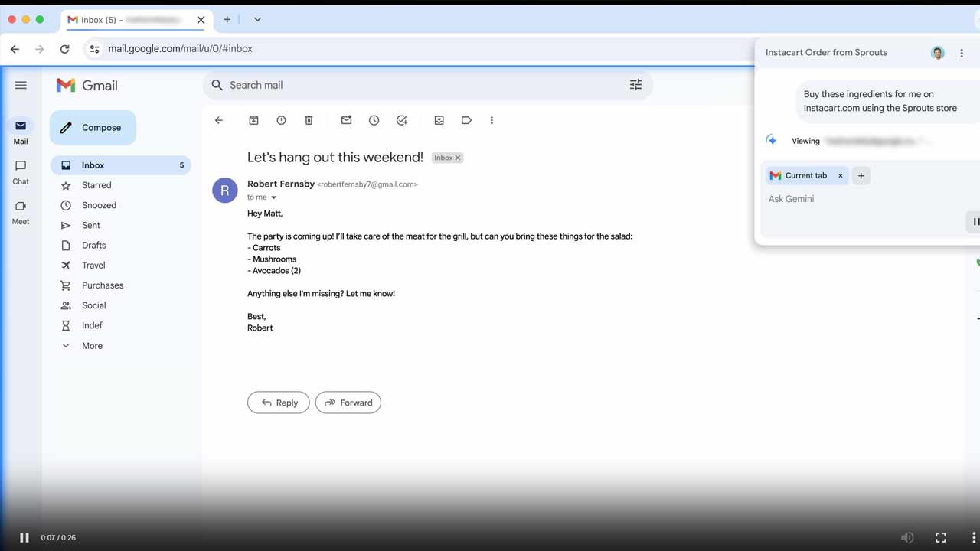Image resolution: width=980 pixels, height=551 pixels.
Task: Forward this email
Action: [x=348, y=403]
